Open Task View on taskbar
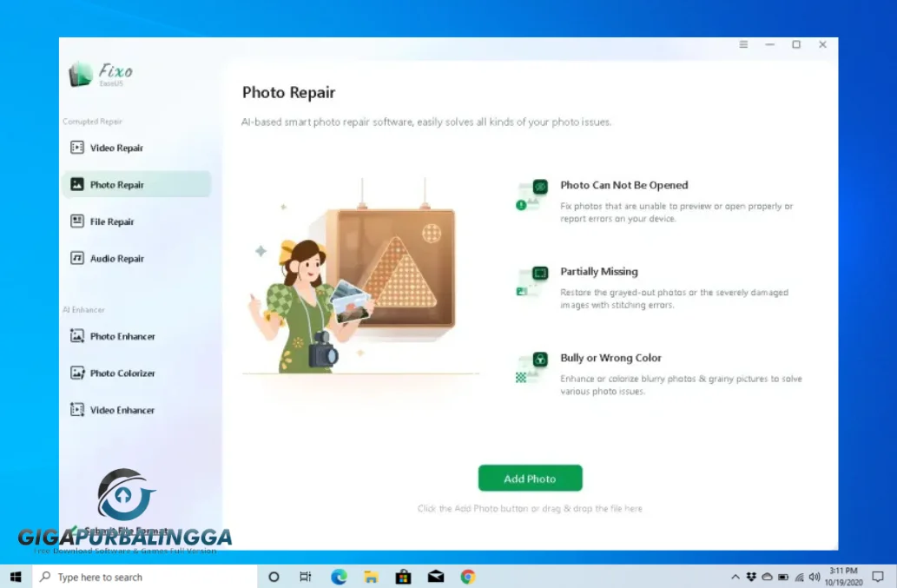The width and height of the screenshot is (897, 588). point(306,577)
